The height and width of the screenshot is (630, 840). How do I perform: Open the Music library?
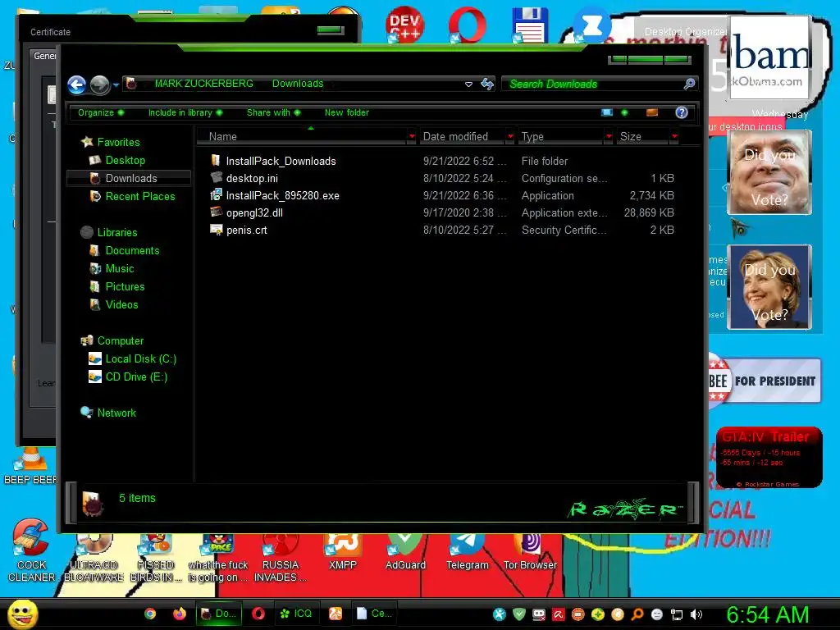pos(120,268)
